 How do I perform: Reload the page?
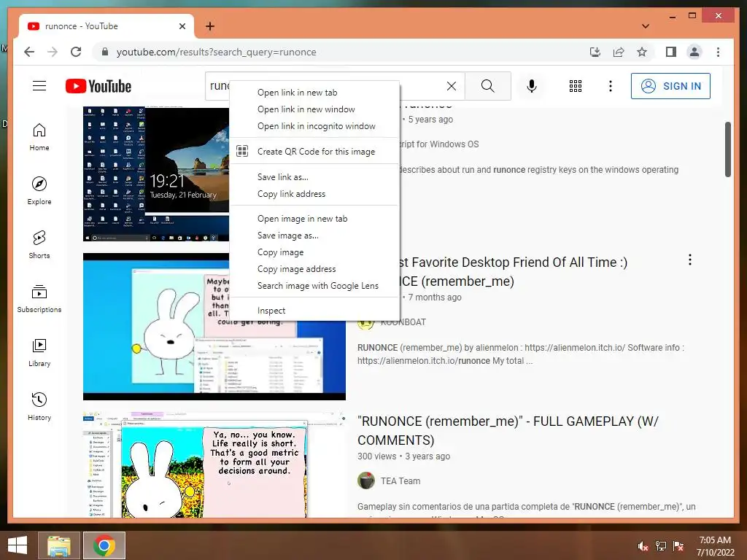76,52
